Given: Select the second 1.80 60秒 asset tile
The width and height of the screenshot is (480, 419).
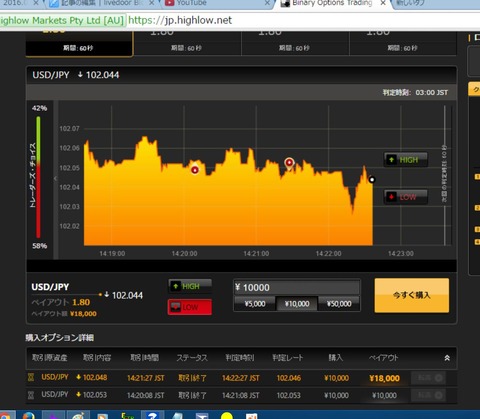Looking at the screenshot, I should 187,43.
